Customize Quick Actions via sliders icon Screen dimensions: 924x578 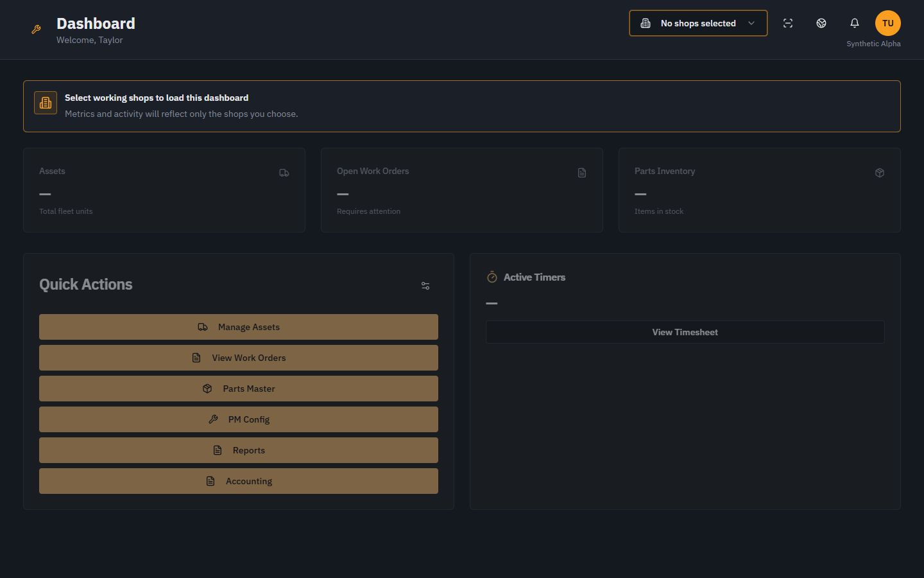pos(425,286)
